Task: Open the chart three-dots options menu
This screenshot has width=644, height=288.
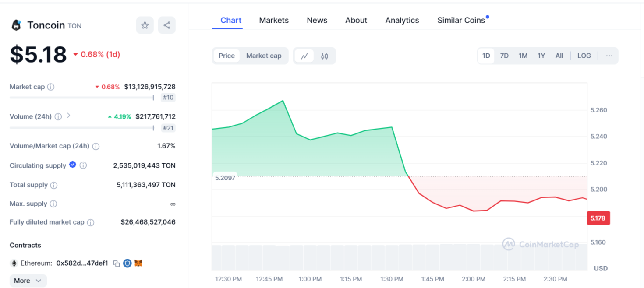Action: (x=609, y=56)
